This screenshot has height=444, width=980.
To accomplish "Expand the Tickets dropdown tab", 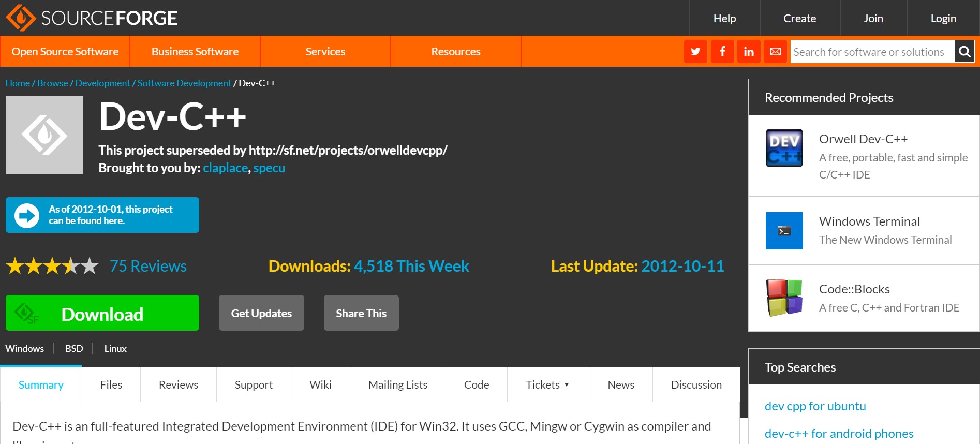I will [548, 384].
